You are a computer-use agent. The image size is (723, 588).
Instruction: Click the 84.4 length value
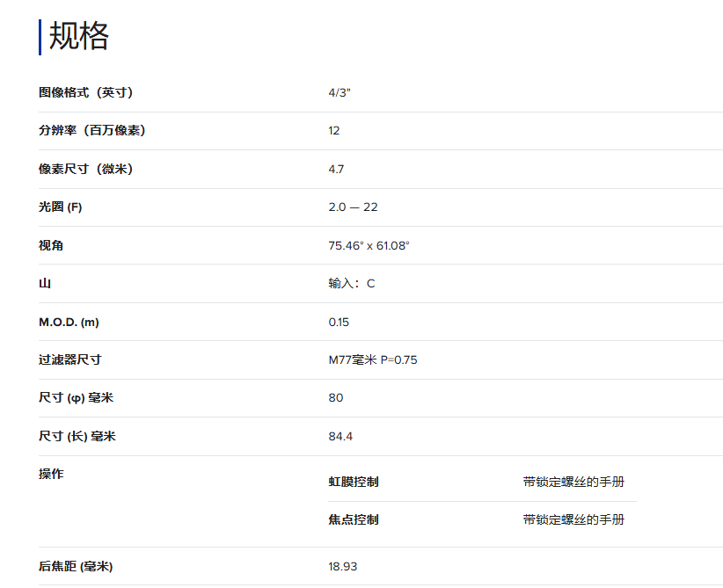[x=340, y=436]
